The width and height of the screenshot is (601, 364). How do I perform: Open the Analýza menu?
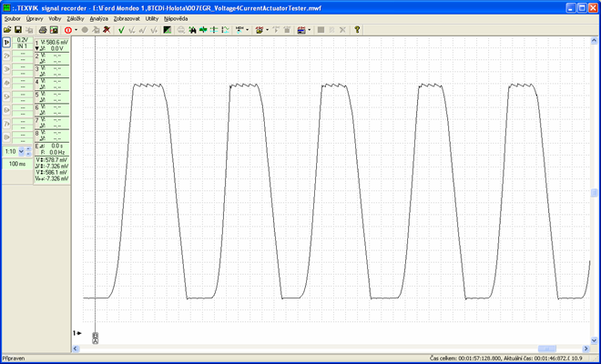click(99, 18)
